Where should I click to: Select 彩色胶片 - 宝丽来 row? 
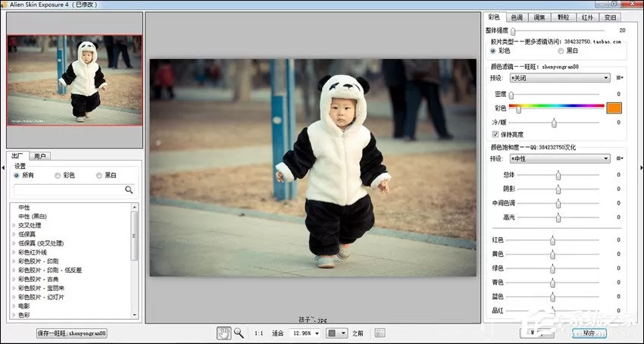coord(41,288)
